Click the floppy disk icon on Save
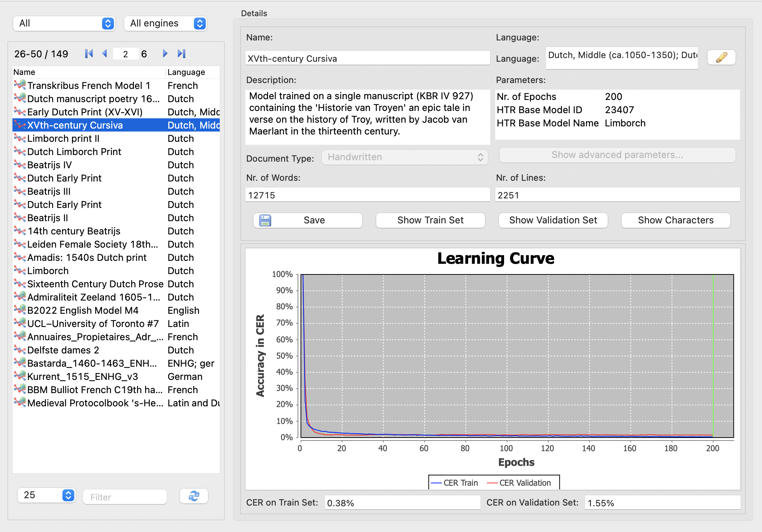762x532 pixels. [265, 220]
